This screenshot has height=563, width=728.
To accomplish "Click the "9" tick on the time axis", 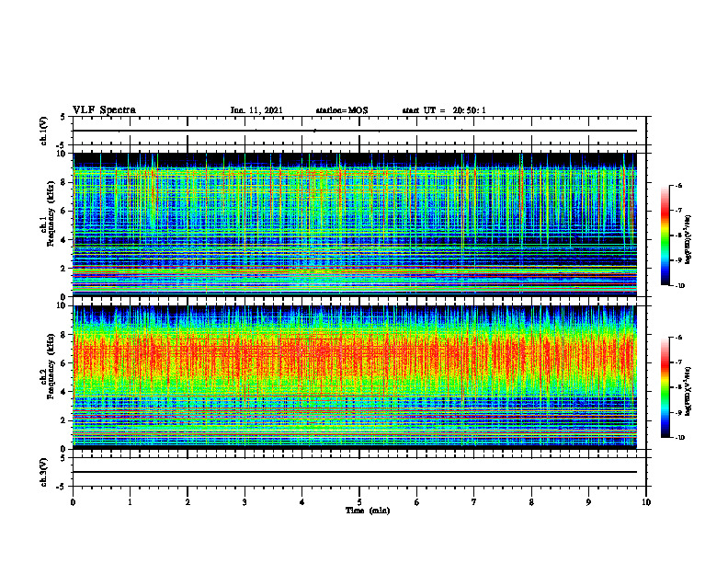I will pyautogui.click(x=588, y=502).
